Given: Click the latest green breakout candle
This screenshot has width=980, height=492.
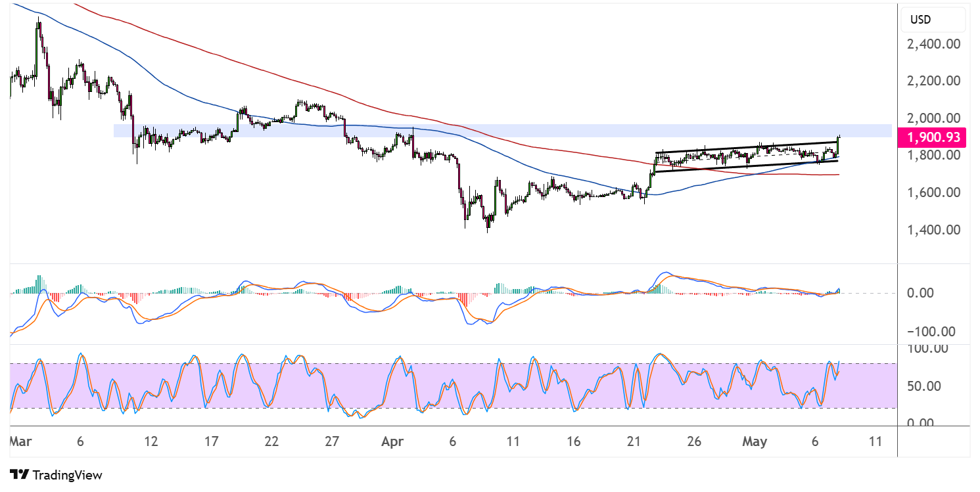Looking at the screenshot, I should pyautogui.click(x=839, y=145).
